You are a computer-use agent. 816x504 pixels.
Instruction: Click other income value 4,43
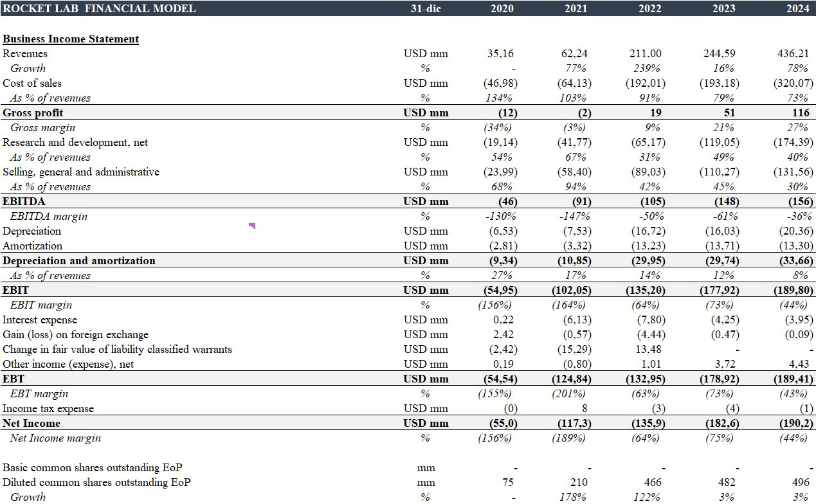[x=799, y=364]
